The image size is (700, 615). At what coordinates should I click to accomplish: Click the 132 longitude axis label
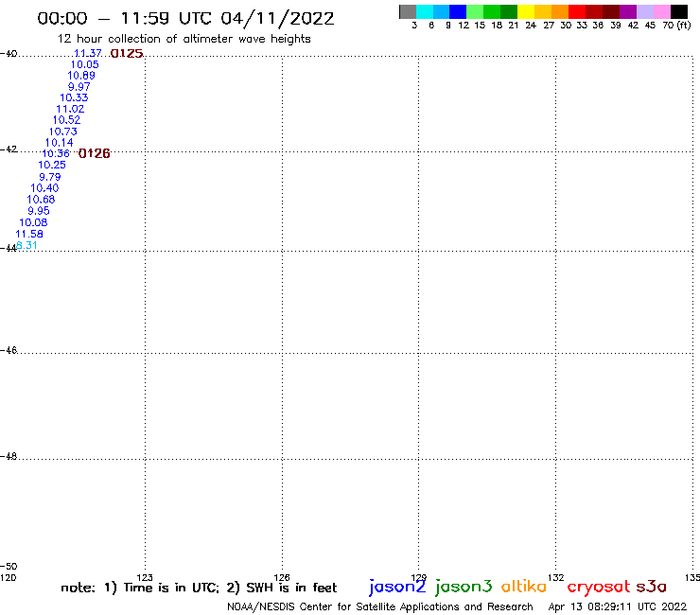(555, 577)
